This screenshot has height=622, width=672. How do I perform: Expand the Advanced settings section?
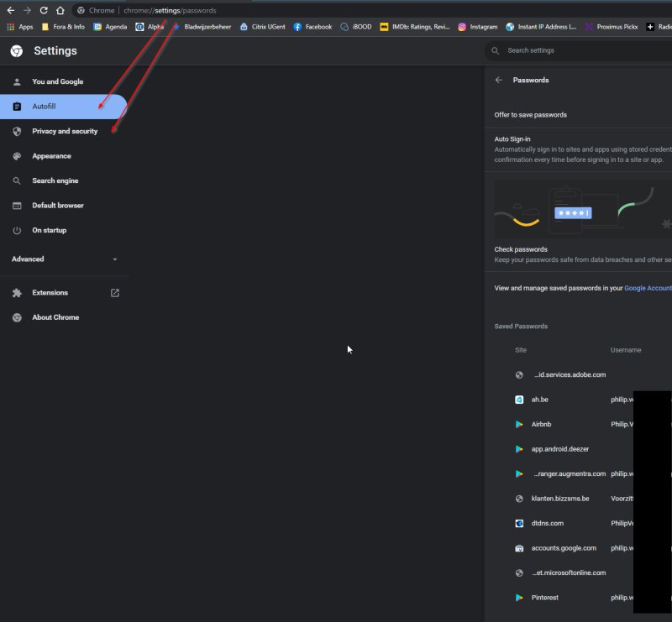[64, 259]
